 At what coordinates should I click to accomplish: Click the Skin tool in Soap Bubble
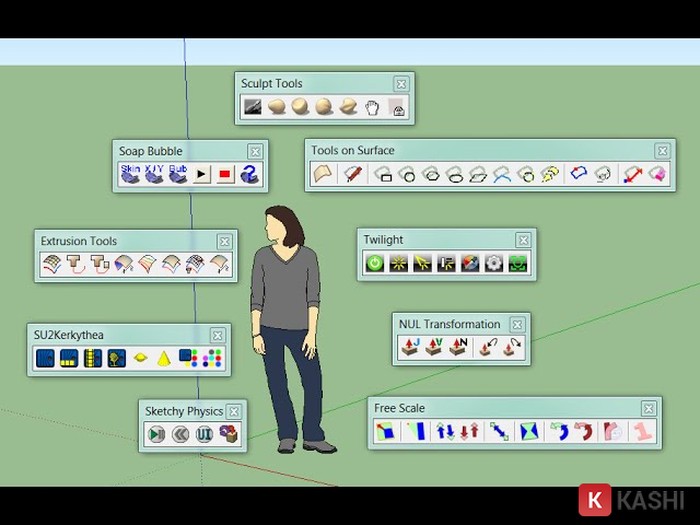[x=130, y=174]
